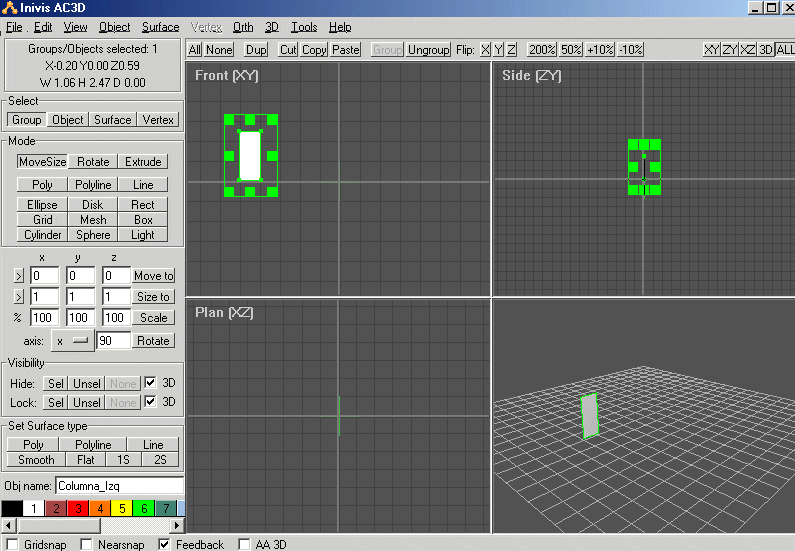Screen dimensions: 795x551
Task: Switch to the 3D-only view layout
Action: click(766, 49)
